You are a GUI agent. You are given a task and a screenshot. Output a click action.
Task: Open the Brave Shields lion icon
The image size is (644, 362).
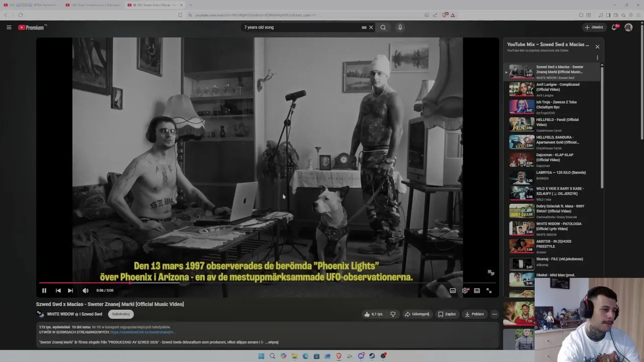[x=445, y=15]
